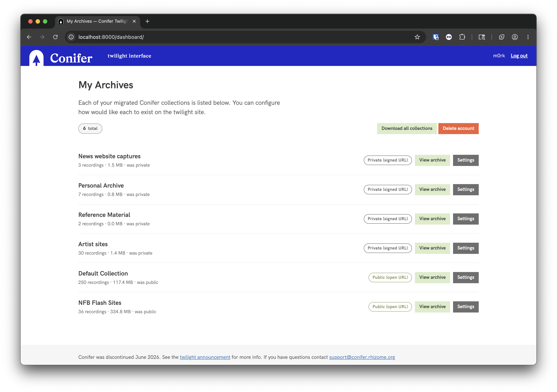This screenshot has width=557, height=392.
Task: Click '7 recordings · 0.8 MB · was private' text
Action: [114, 195]
